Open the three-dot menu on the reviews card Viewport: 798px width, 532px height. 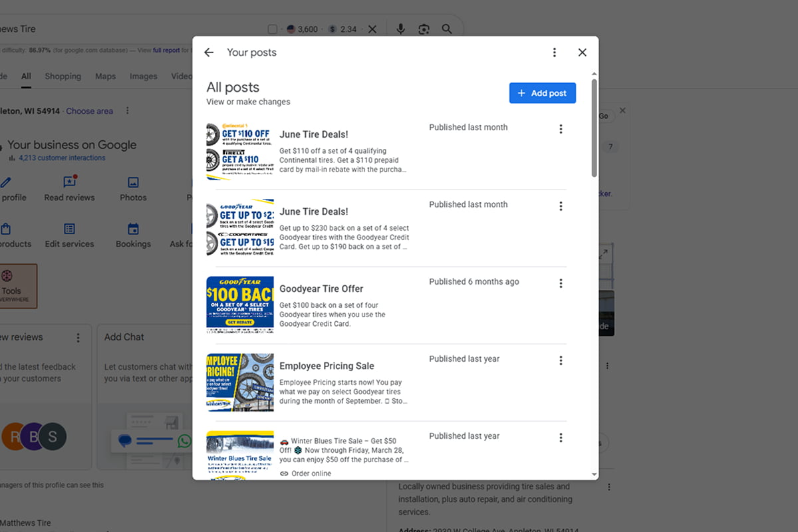(78, 338)
